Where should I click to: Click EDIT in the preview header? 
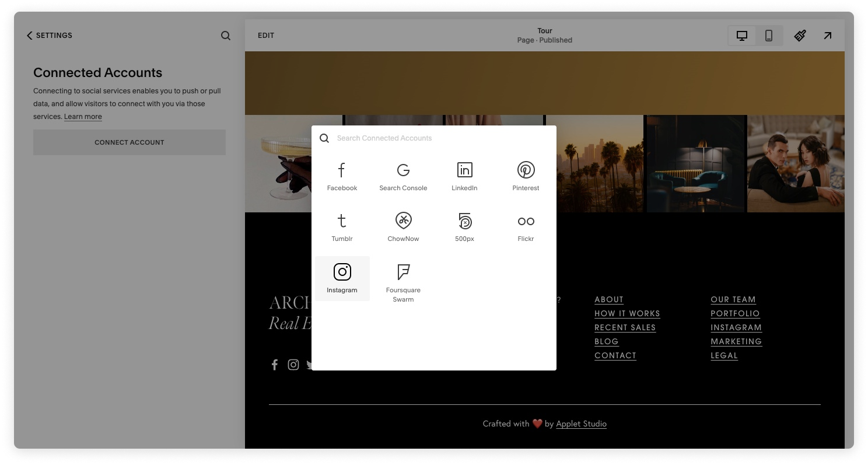click(x=265, y=36)
